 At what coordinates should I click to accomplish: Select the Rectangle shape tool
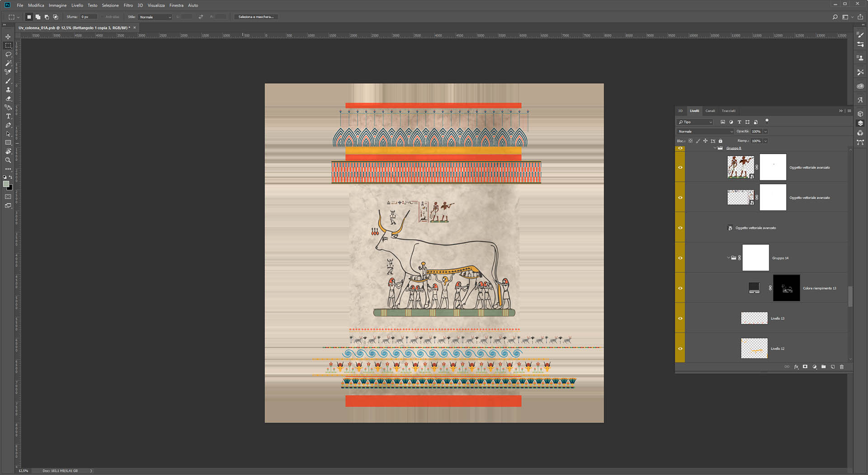pyautogui.click(x=8, y=142)
